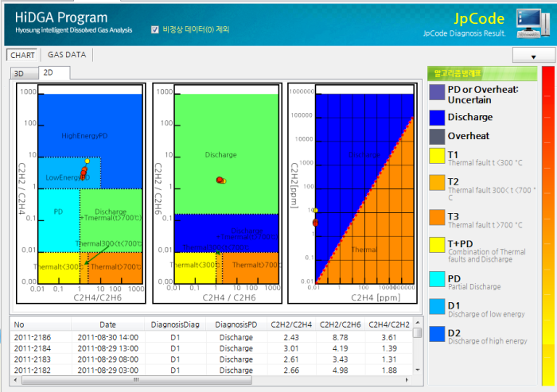
Task: Sort by the Date column header
Action: point(107,324)
